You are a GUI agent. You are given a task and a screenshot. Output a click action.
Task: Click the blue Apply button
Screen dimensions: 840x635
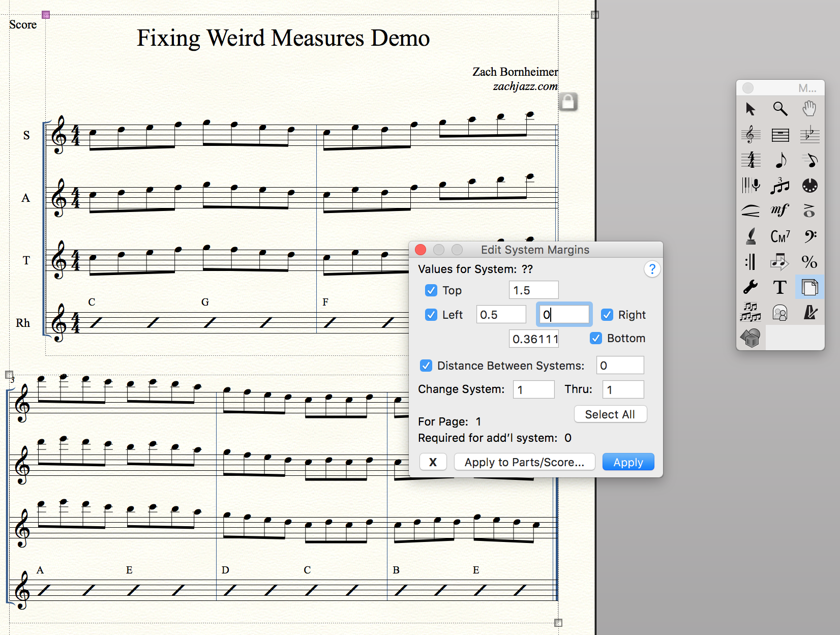pos(628,462)
